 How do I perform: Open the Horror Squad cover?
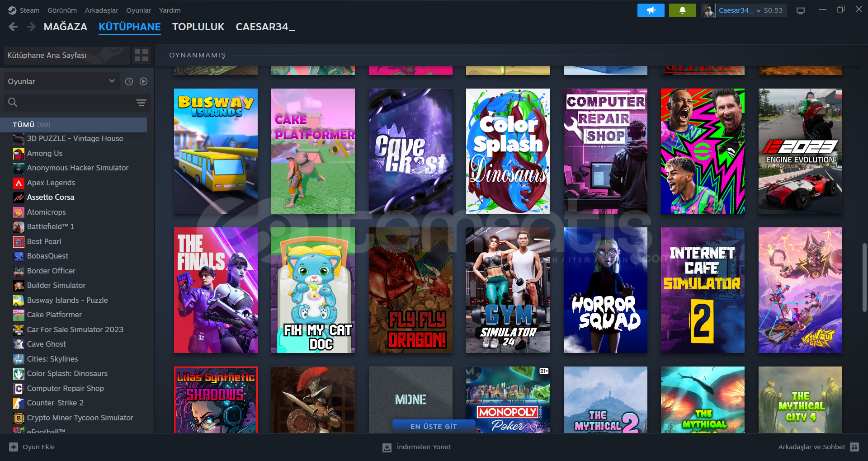605,290
